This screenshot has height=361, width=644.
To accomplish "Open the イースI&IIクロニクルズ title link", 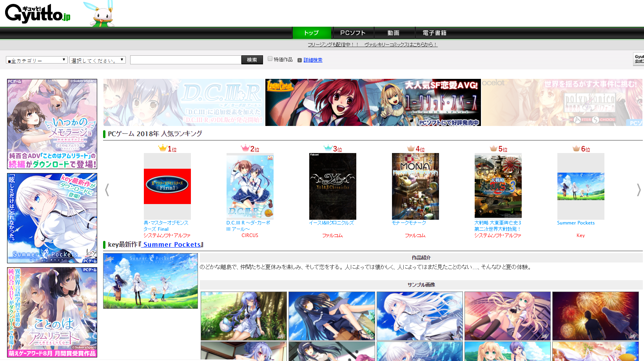I will (x=331, y=223).
